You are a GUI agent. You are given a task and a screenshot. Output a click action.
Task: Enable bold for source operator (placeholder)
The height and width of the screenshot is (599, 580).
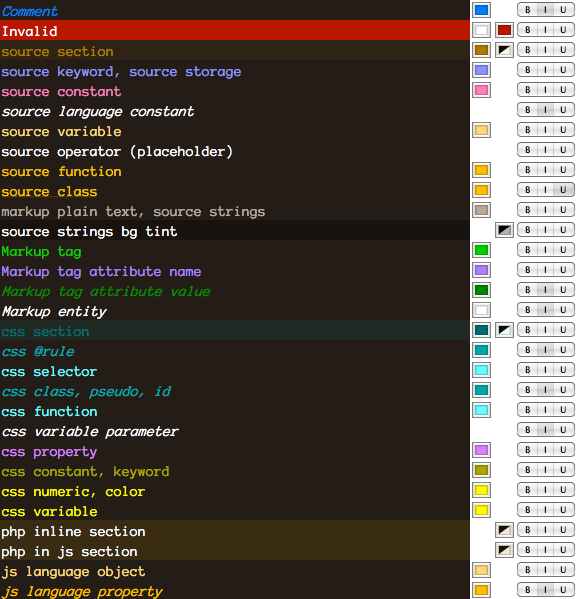click(528, 150)
